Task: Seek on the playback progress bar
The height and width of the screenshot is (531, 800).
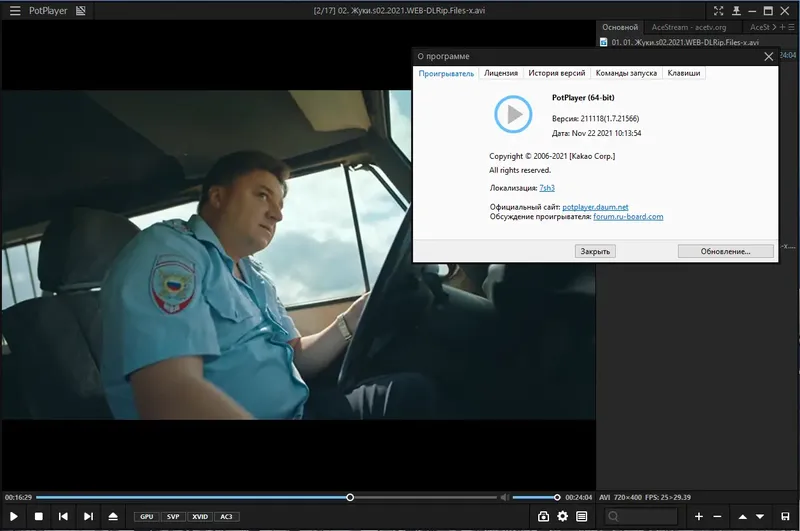Action: (x=266, y=497)
